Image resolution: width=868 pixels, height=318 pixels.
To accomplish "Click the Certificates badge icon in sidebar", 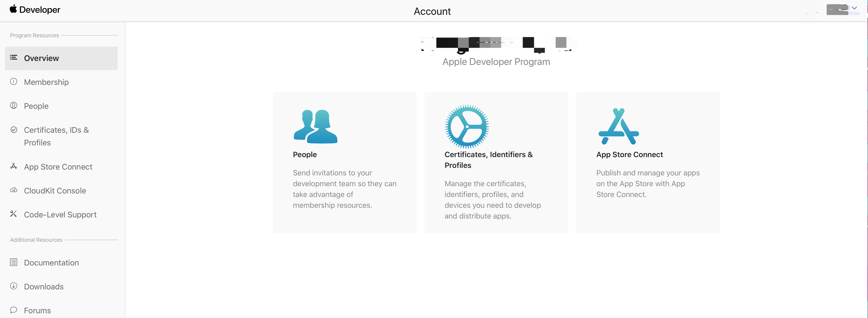I will [13, 129].
